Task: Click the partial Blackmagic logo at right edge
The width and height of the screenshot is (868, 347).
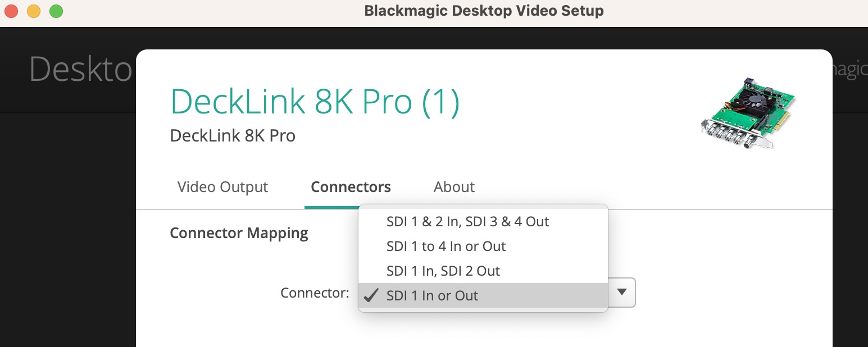Action: [850, 70]
